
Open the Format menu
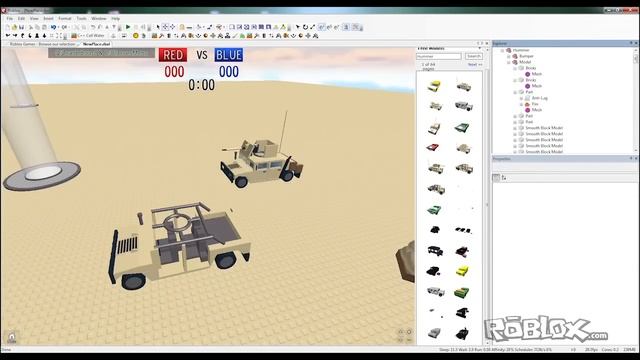[x=64, y=18]
